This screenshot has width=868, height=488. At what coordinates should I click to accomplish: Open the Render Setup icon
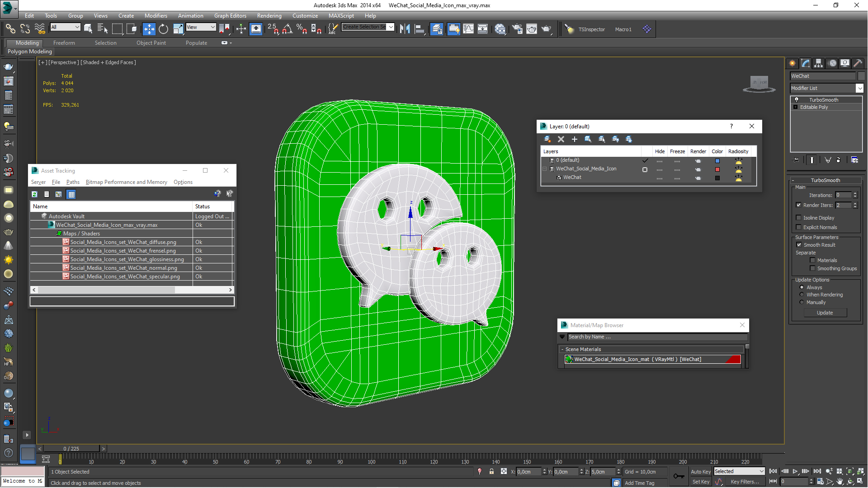tap(517, 29)
